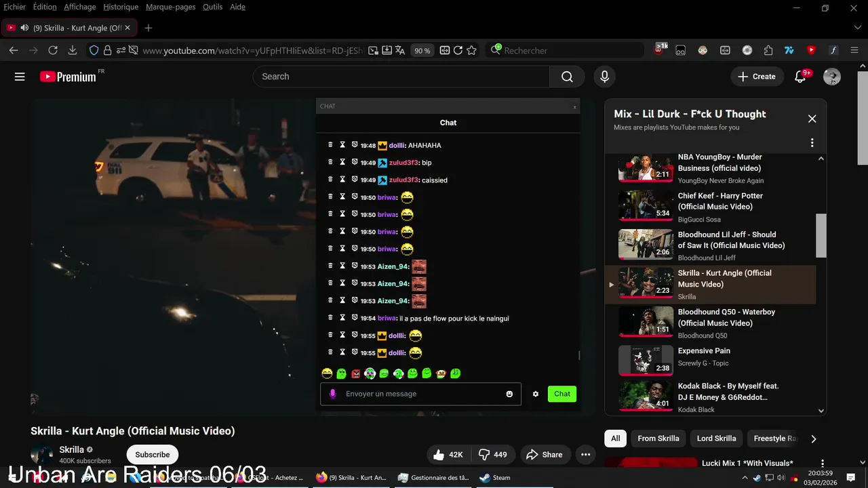This screenshot has width=868, height=488.
Task: Open the YouTube guide hamburger menu
Action: [x=20, y=77]
